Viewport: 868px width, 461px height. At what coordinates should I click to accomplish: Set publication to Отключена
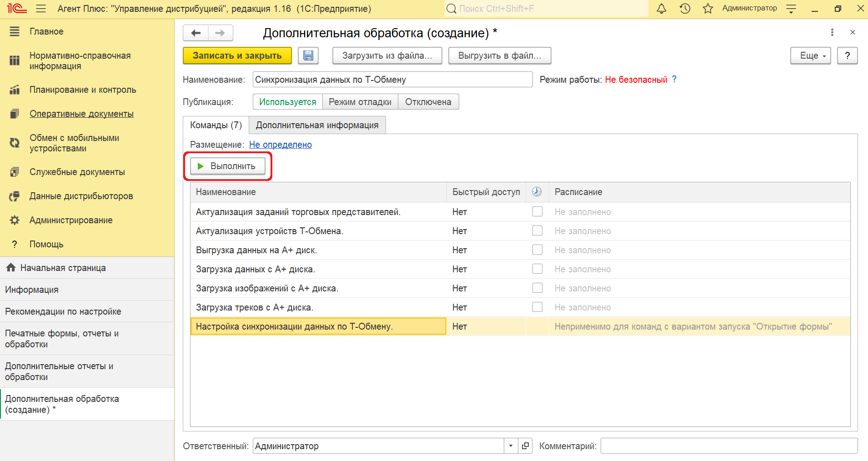coord(428,102)
